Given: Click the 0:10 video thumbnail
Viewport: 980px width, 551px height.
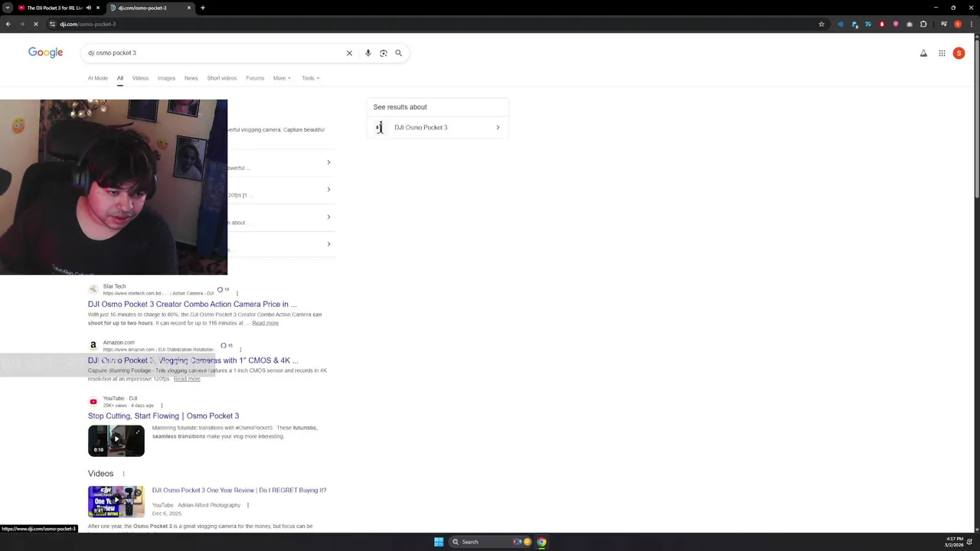Looking at the screenshot, I should [116, 441].
